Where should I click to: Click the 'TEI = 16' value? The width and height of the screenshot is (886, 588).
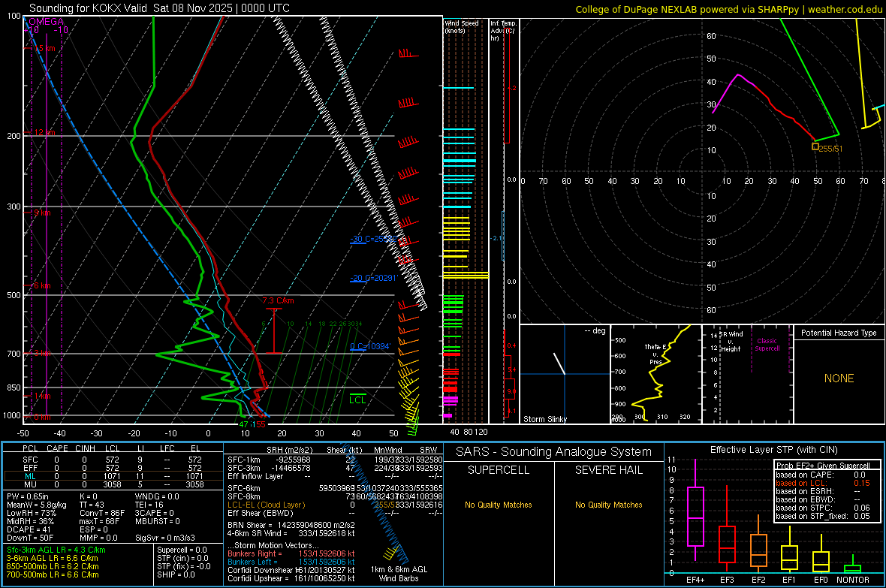tap(149, 505)
